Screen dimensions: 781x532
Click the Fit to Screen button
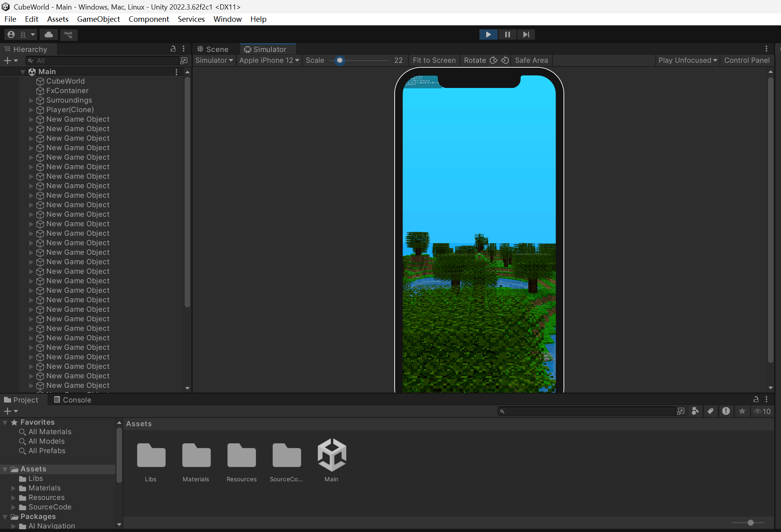point(434,60)
